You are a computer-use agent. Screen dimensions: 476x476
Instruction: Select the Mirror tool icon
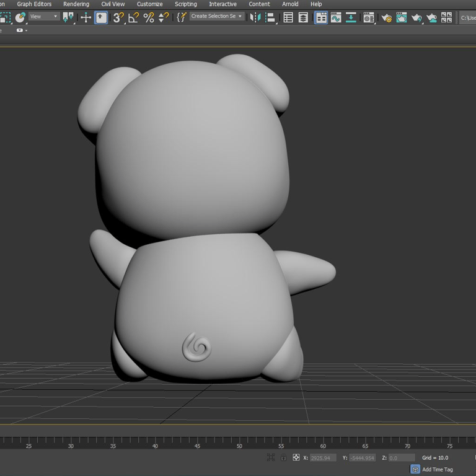coord(255,17)
